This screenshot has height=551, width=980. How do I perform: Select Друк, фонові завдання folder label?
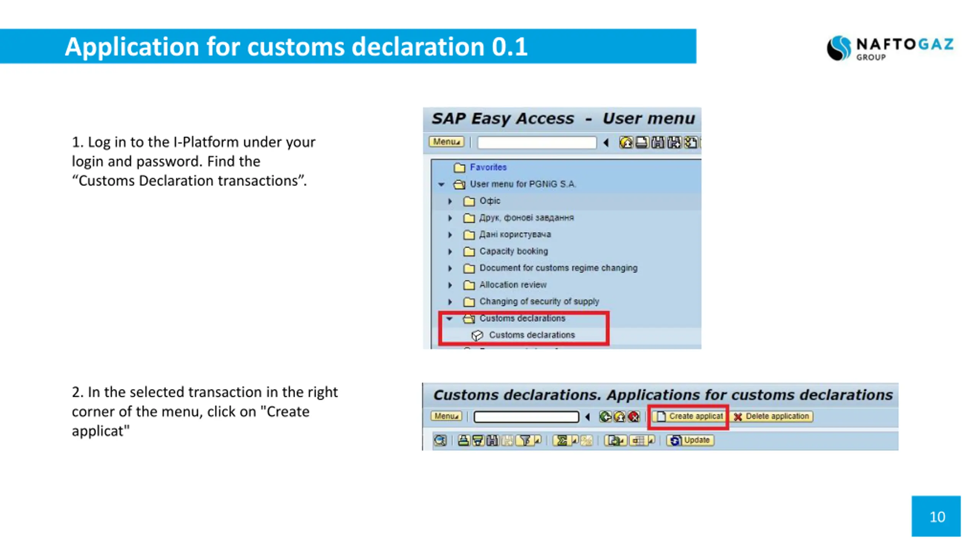[526, 218]
